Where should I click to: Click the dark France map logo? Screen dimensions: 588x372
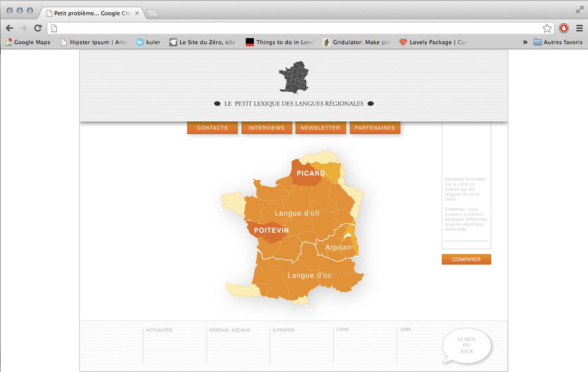[294, 77]
